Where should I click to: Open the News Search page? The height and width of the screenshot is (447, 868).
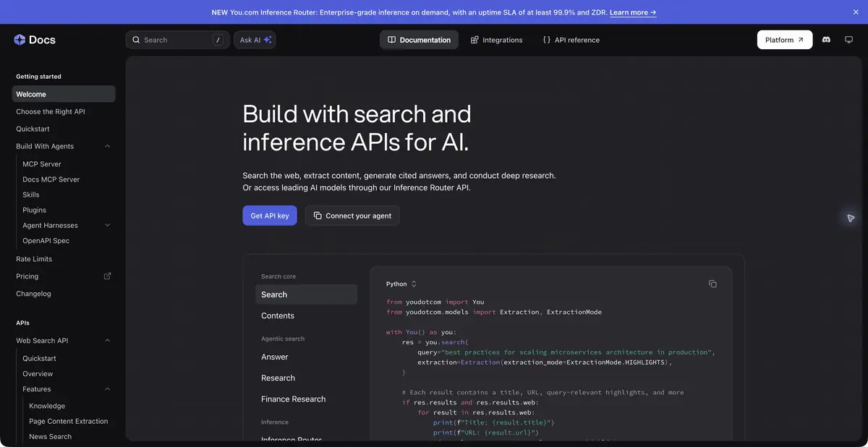click(51, 436)
